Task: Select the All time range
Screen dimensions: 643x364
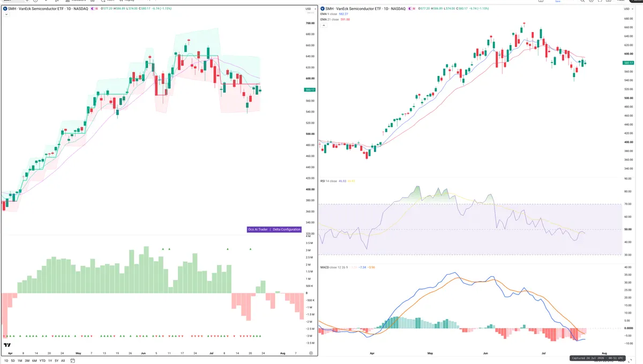Action: click(x=63, y=361)
